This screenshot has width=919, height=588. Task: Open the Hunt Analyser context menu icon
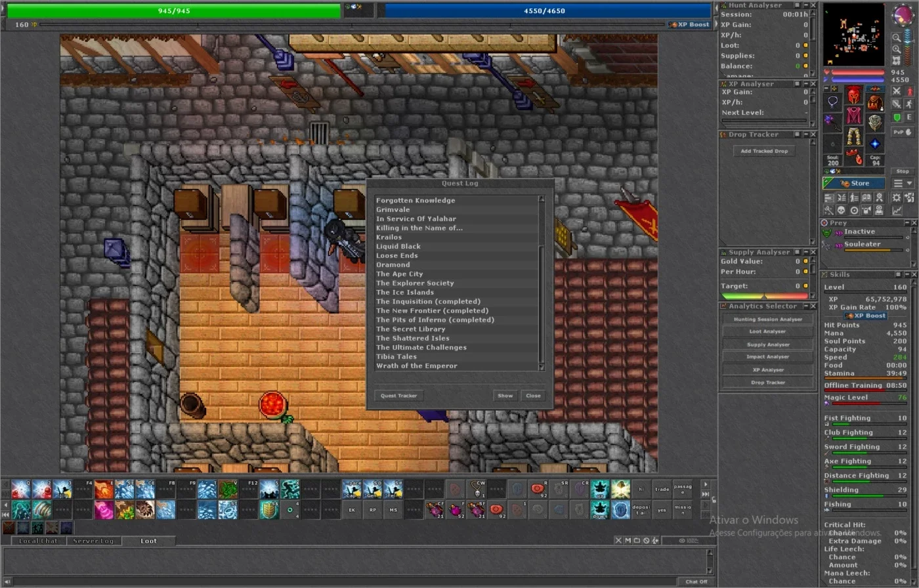pyautogui.click(x=797, y=5)
